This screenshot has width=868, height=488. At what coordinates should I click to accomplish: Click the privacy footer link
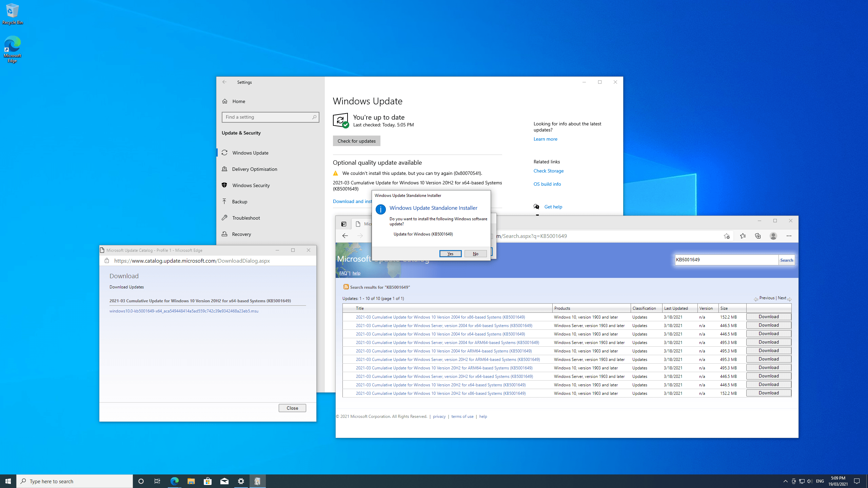439,416
